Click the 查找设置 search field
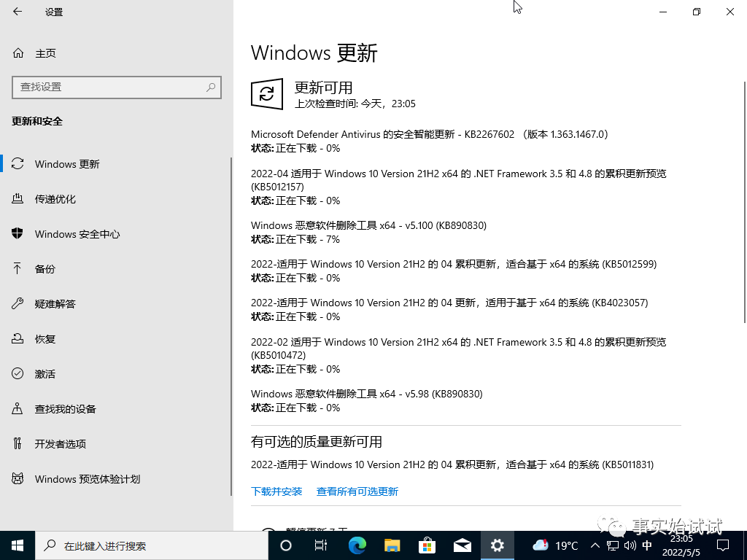The image size is (747, 560). pos(117,87)
